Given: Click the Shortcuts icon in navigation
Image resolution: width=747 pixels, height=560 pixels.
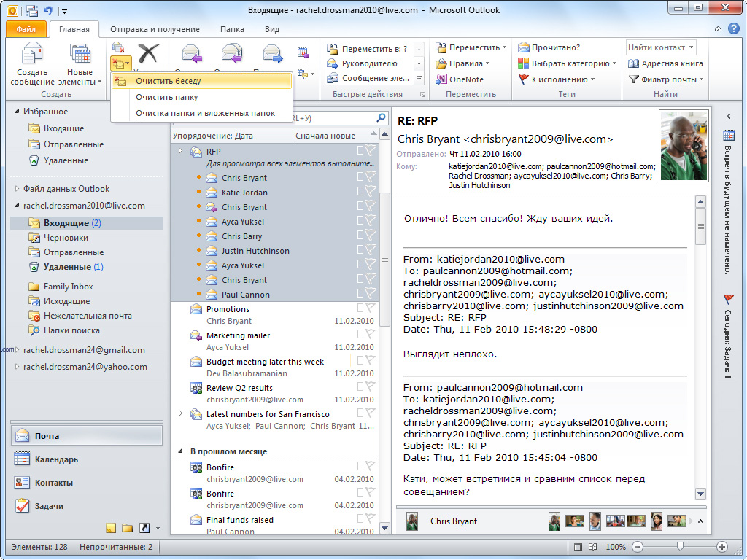Looking at the screenshot, I should (144, 528).
